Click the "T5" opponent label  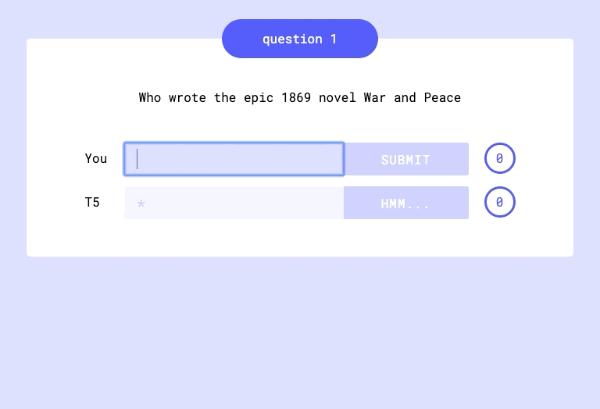click(x=92, y=202)
